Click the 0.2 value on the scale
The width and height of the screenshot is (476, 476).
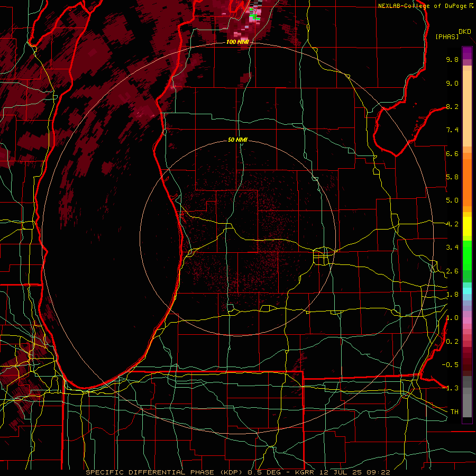(x=452, y=342)
